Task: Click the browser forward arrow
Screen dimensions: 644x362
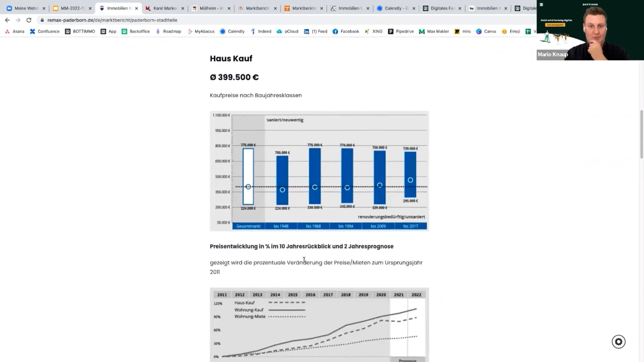Action: [x=18, y=20]
